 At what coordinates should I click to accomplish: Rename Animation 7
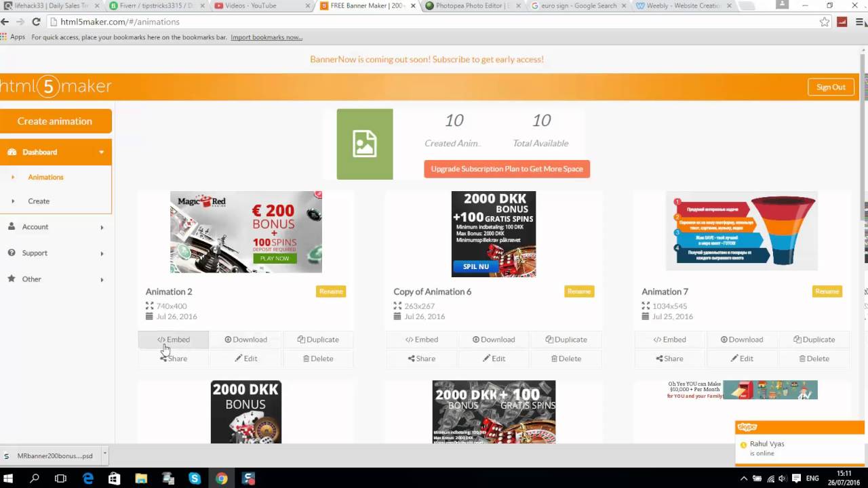click(x=827, y=291)
